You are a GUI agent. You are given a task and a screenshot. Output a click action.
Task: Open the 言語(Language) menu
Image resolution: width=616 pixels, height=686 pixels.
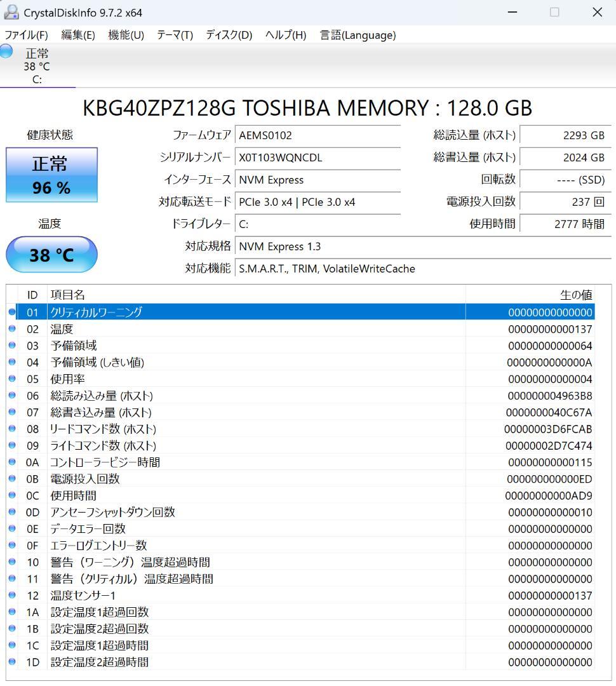pyautogui.click(x=356, y=36)
